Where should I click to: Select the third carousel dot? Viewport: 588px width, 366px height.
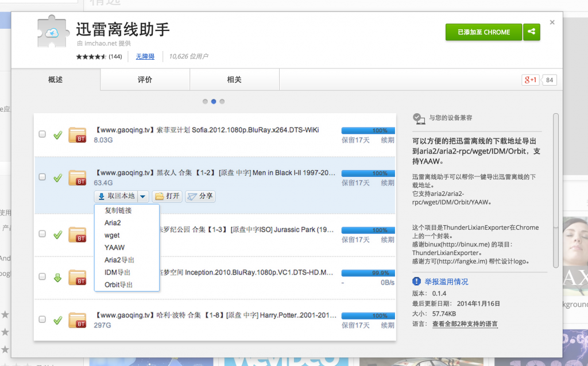[x=222, y=101]
